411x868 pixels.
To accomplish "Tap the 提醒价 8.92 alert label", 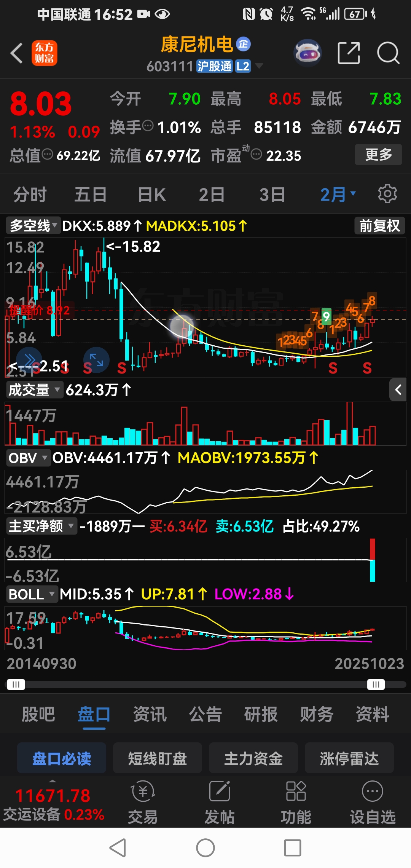I will (x=39, y=310).
